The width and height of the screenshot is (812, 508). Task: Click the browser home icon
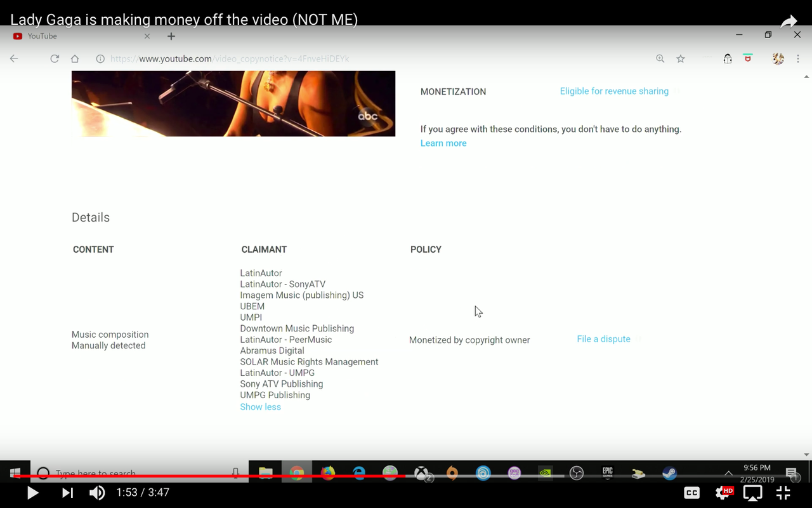[75, 58]
